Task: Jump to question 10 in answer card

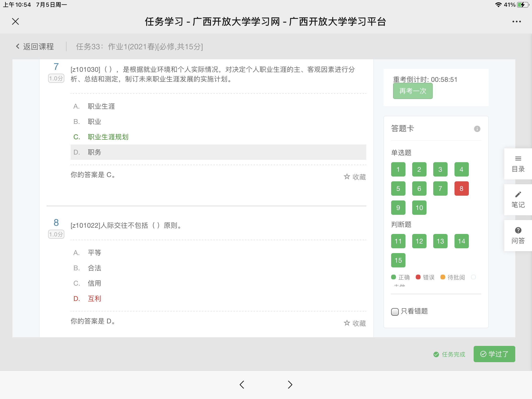Action: click(419, 208)
